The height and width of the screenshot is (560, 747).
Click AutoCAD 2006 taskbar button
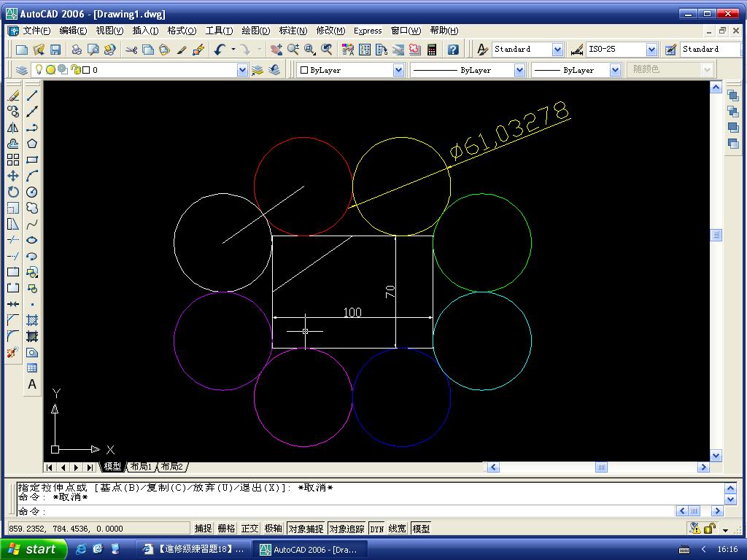pos(311,549)
